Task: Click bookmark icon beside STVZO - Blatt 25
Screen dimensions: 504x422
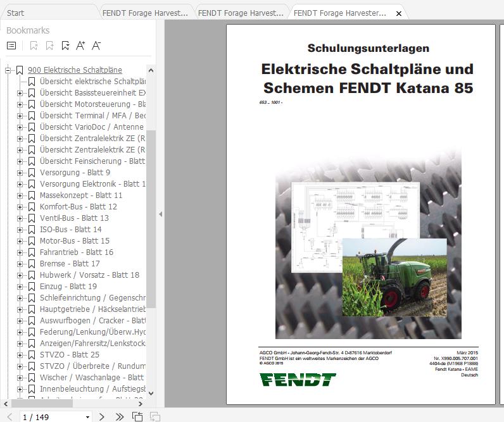Action: (x=32, y=355)
